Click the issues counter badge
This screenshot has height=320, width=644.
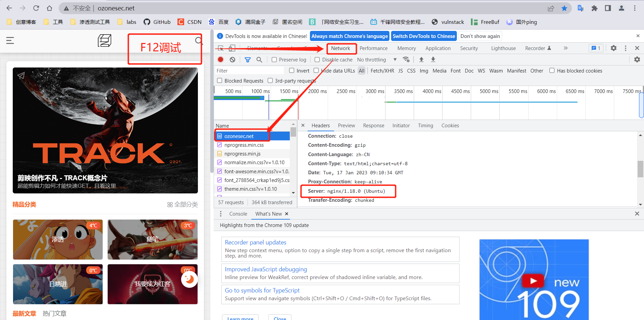tap(596, 48)
